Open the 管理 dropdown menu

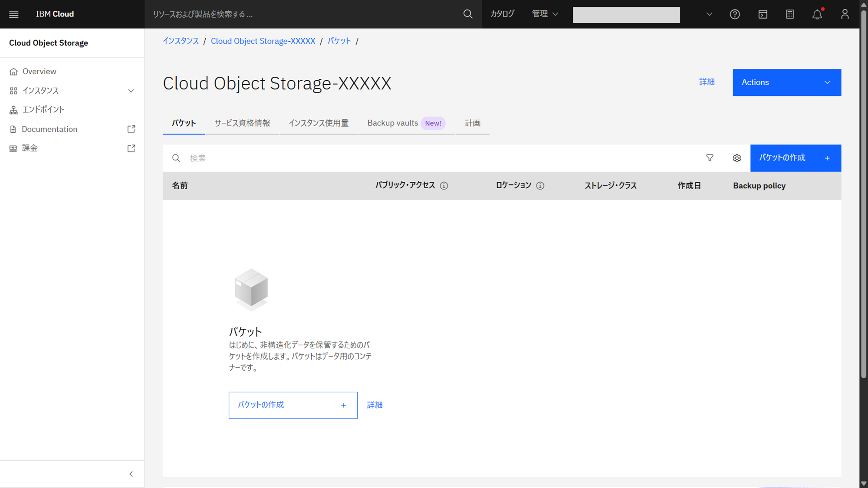(x=545, y=14)
